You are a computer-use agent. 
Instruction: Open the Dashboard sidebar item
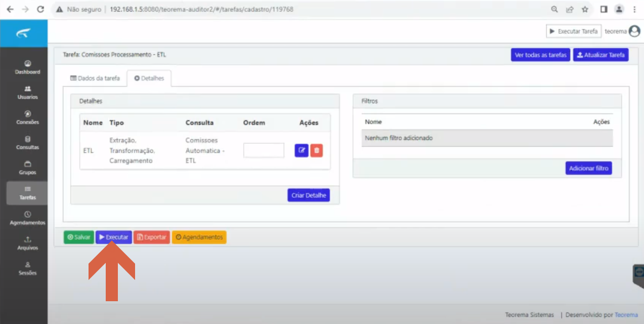(x=27, y=67)
